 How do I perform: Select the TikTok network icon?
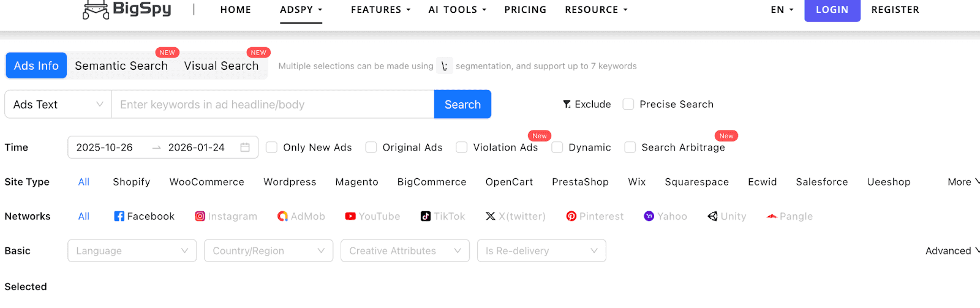point(426,216)
